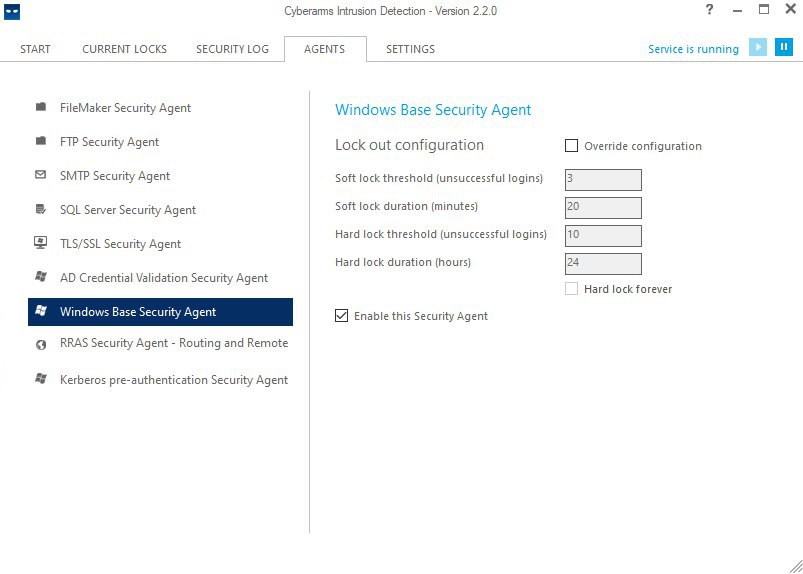Click the TLS/SSL Security Agent monitor icon
The image size is (803, 574).
point(41,242)
